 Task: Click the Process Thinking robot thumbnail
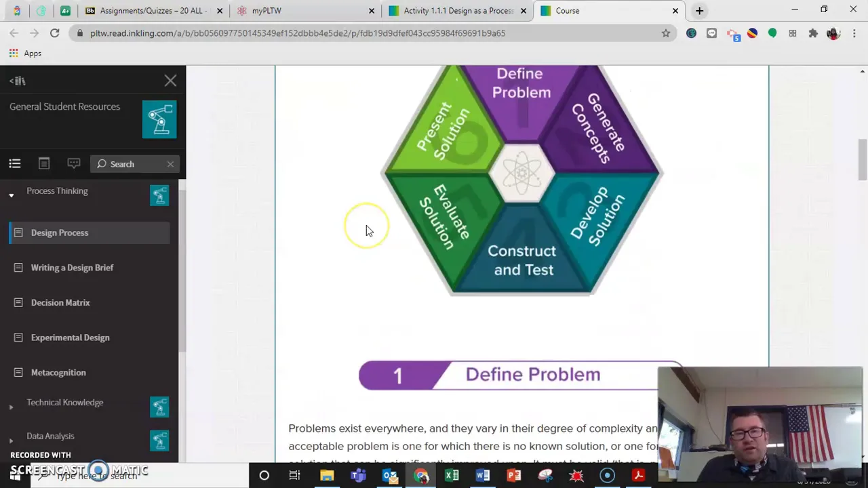click(159, 195)
